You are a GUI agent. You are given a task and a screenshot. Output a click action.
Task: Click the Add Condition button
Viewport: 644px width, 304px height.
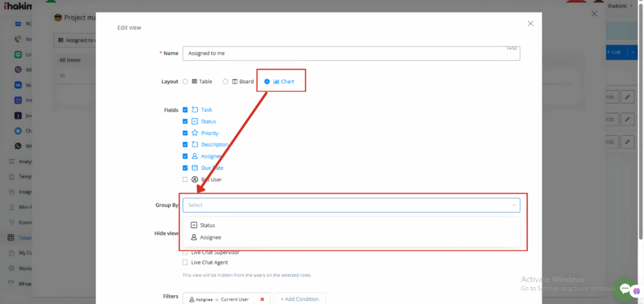[x=300, y=299]
